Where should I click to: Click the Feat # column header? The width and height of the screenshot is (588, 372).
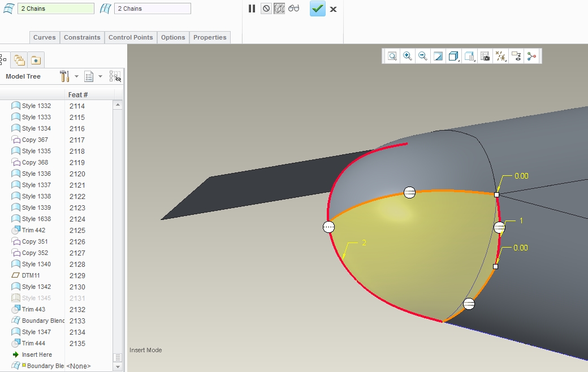[78, 94]
